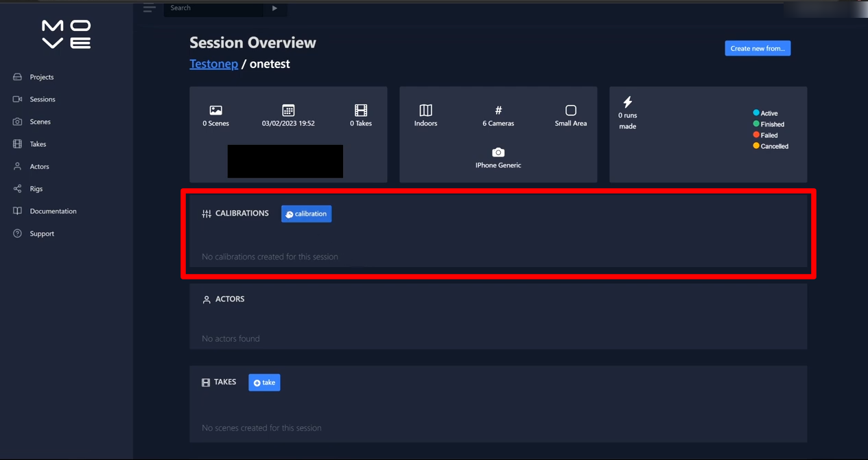Click the calendar icon above the date

288,111
